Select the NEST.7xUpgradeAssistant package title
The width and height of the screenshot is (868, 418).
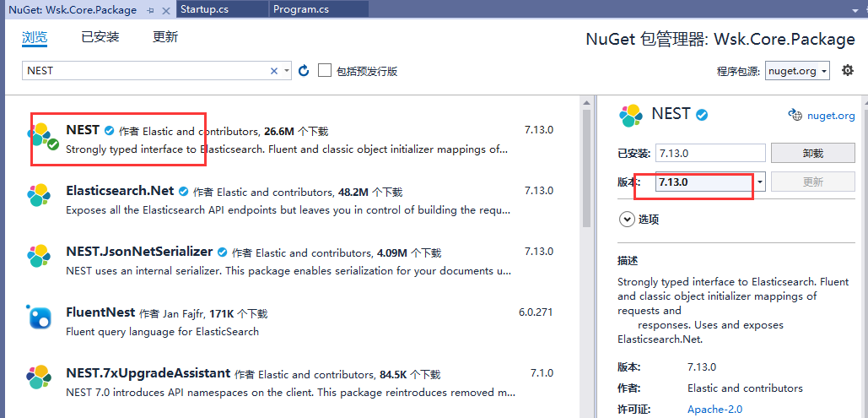point(148,372)
